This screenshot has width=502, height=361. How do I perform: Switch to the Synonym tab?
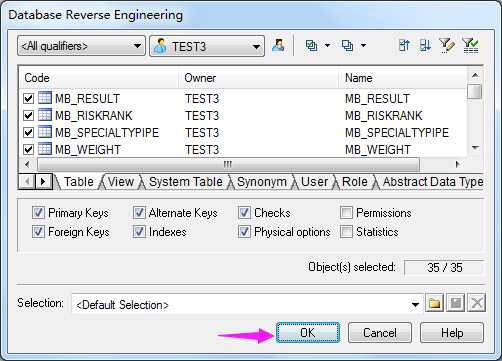pos(262,182)
